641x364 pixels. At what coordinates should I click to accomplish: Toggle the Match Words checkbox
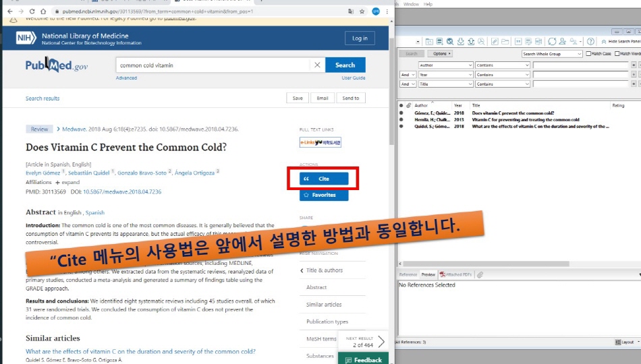(x=617, y=53)
